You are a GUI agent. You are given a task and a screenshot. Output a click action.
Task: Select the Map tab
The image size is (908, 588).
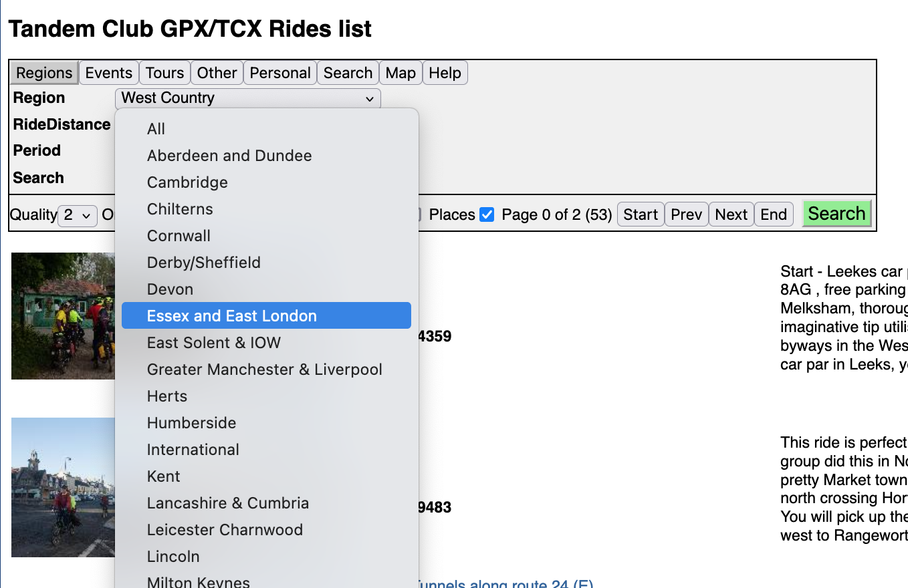tap(401, 73)
